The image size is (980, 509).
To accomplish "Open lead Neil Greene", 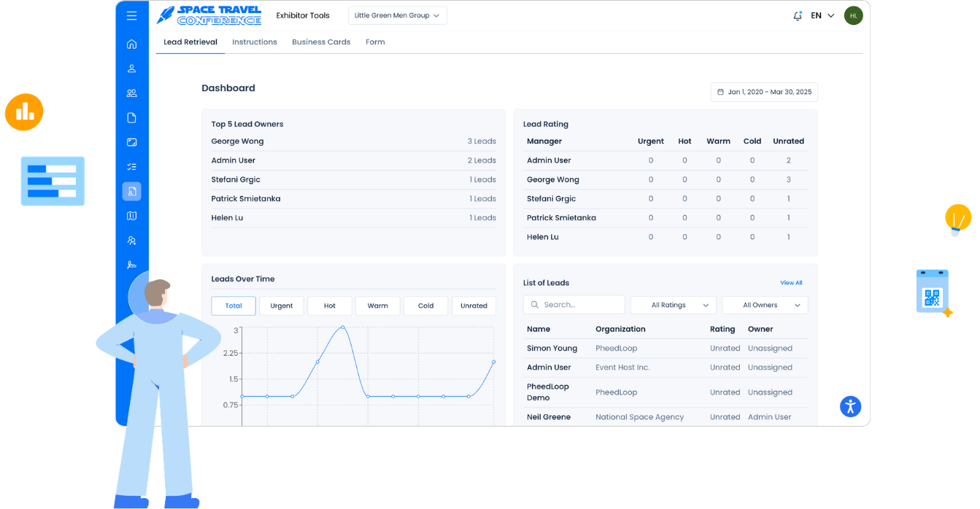I will (549, 417).
